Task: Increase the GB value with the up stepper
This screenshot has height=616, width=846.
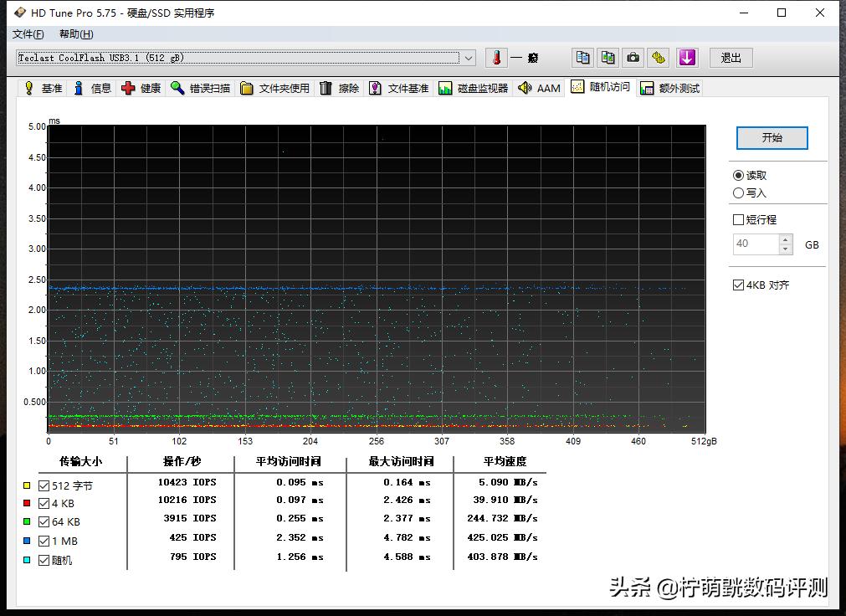Action: point(783,239)
